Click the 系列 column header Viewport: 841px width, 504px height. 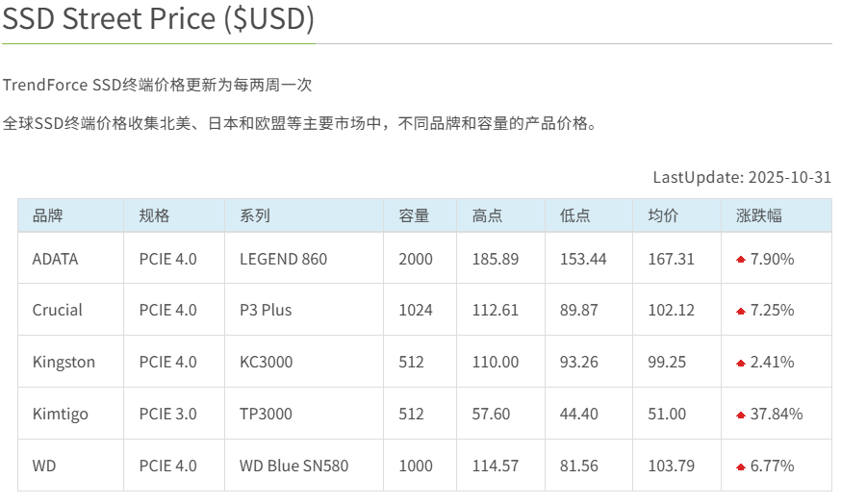pyautogui.click(x=255, y=216)
